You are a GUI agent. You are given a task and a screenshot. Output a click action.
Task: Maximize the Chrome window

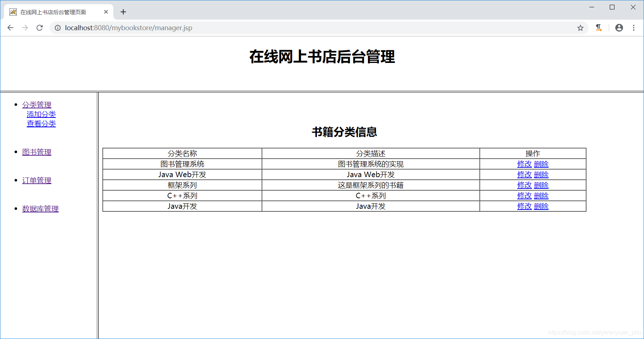612,7
